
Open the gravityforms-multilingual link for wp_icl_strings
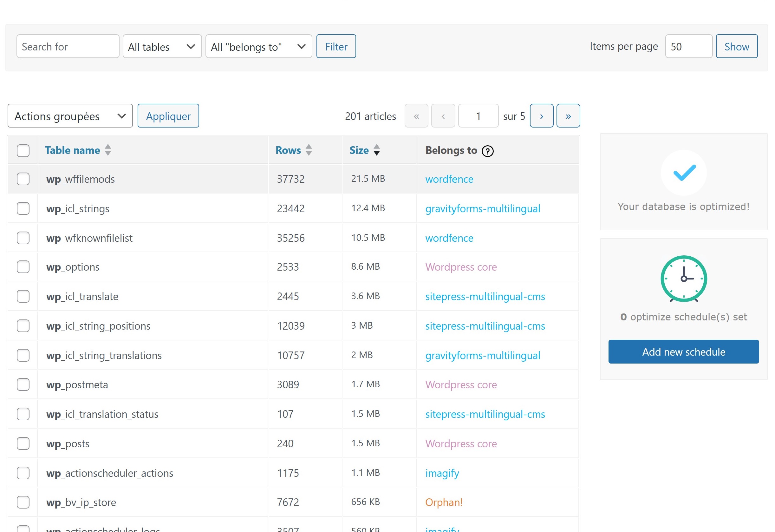click(482, 209)
